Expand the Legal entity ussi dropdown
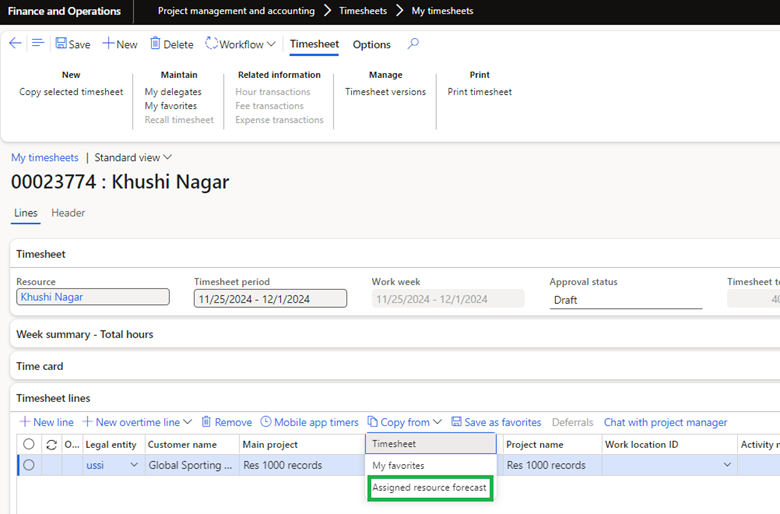 [x=135, y=465]
